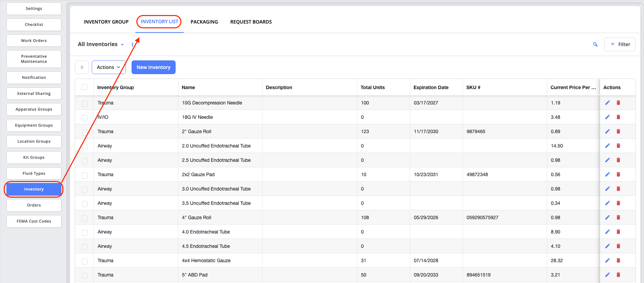Open External Sharing settings
Image resolution: width=644 pixels, height=283 pixels.
coord(34,94)
